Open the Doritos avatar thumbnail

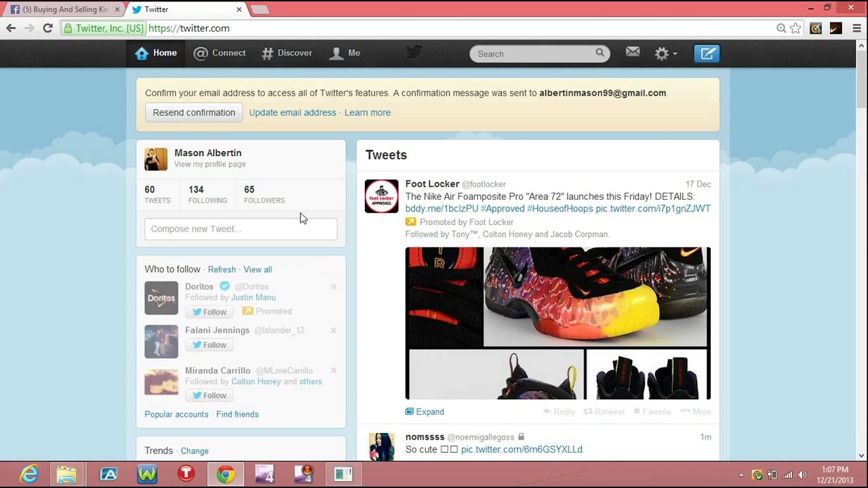coord(161,298)
